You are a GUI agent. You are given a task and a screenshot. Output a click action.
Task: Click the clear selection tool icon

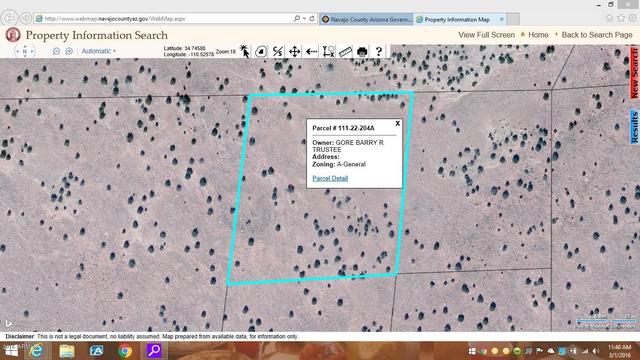coord(329,51)
